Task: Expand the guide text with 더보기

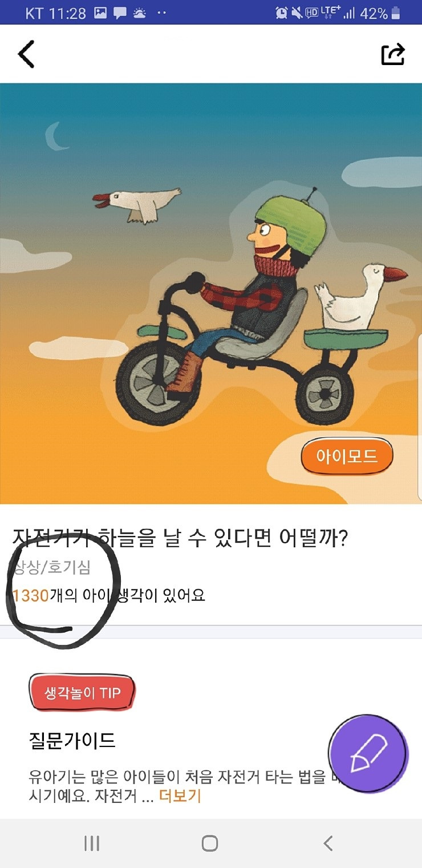Action: [180, 796]
